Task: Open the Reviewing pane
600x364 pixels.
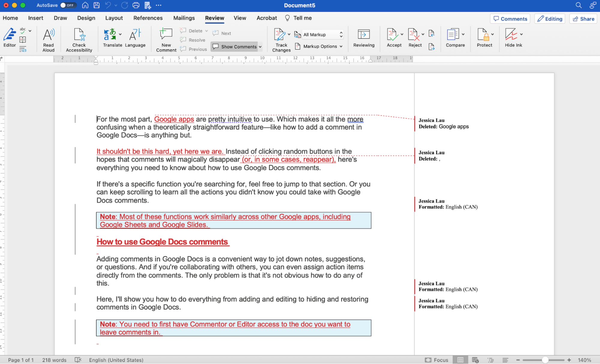Action: (x=364, y=37)
